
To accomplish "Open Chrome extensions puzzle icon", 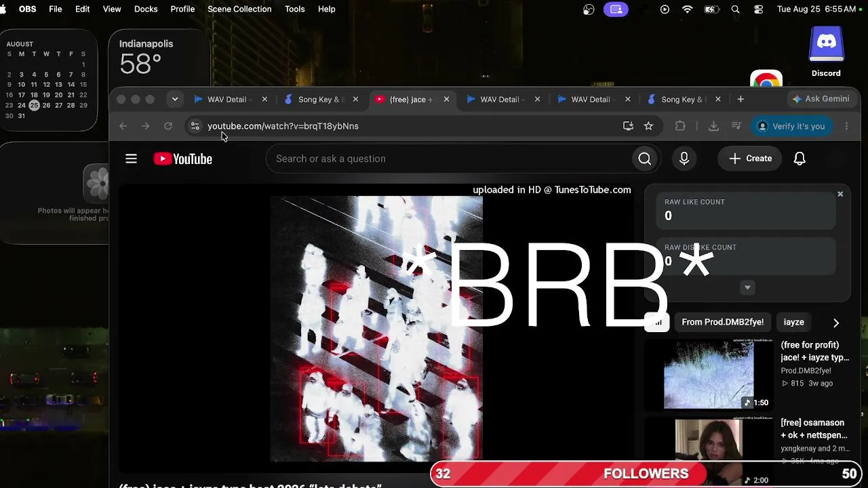I will 680,126.
